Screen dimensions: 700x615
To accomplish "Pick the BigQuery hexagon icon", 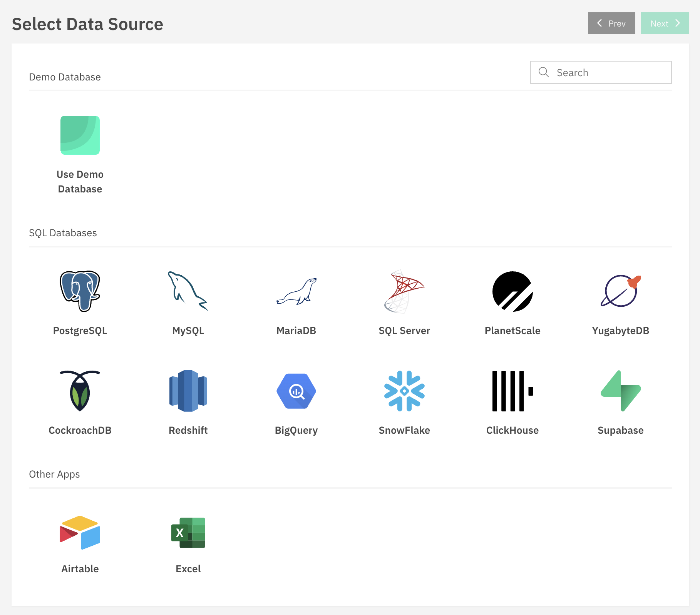I will (x=296, y=391).
